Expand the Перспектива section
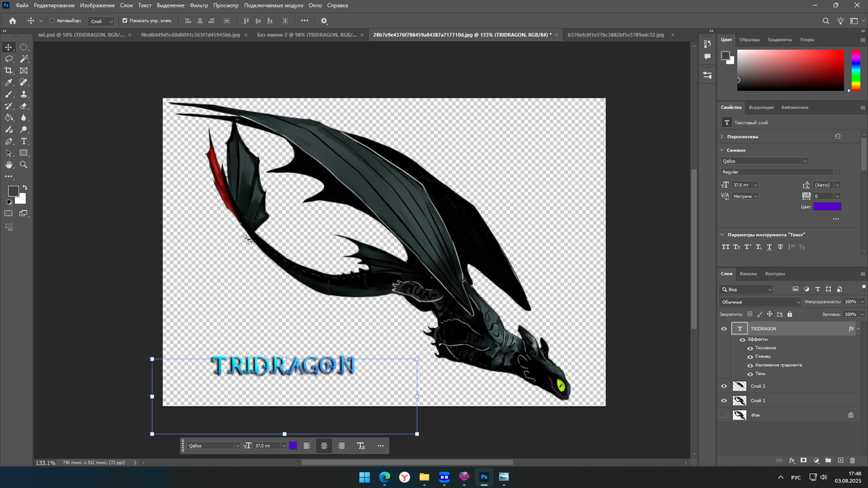Image resolution: width=868 pixels, height=488 pixels. pyautogui.click(x=722, y=137)
